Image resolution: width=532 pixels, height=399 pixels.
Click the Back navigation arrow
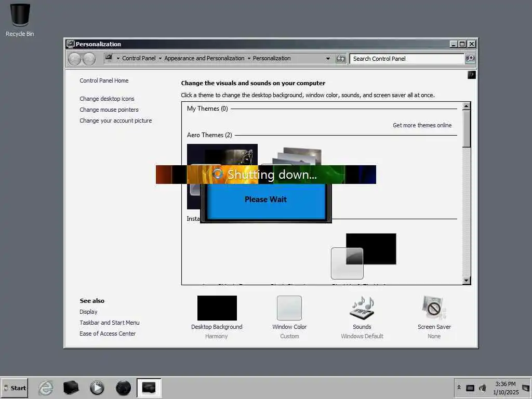coord(74,59)
